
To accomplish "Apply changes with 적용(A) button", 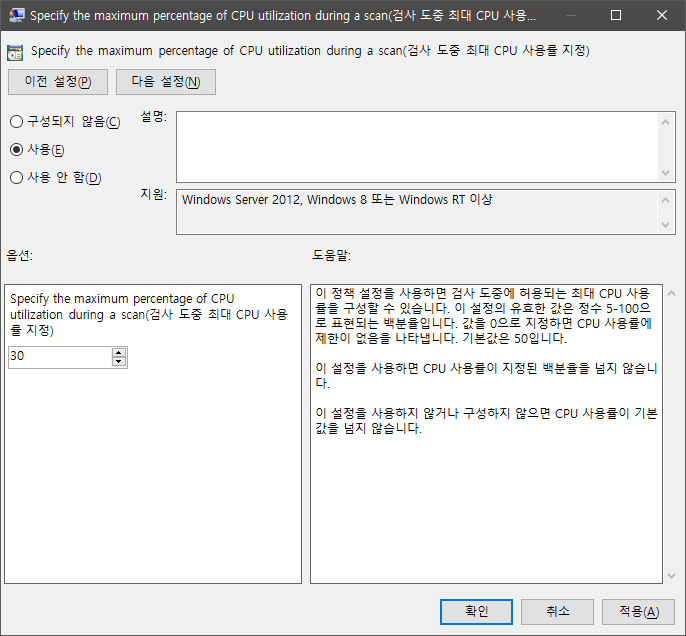I will (638, 612).
